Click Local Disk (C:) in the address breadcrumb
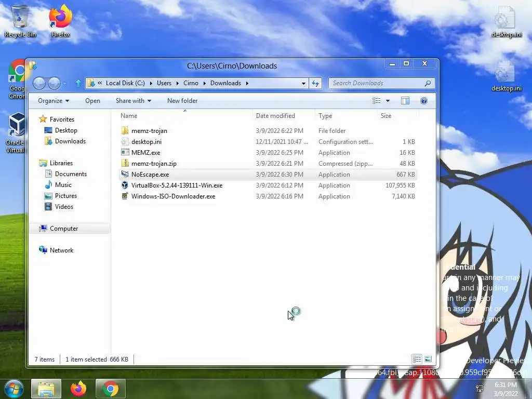Image resolution: width=532 pixels, height=399 pixels. click(125, 83)
